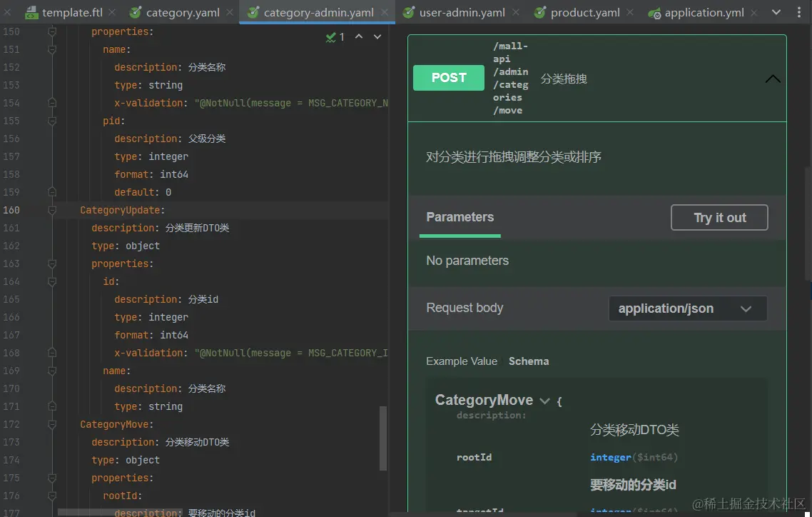This screenshot has height=517, width=812.
Task: Close the template.ftl tab
Action: 112,12
